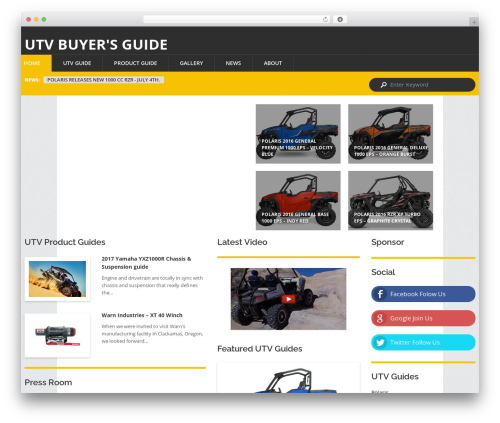Open Polaris General Deluxe Orange Burst thumbnail
The height and width of the screenshot is (423, 500).
(x=390, y=134)
